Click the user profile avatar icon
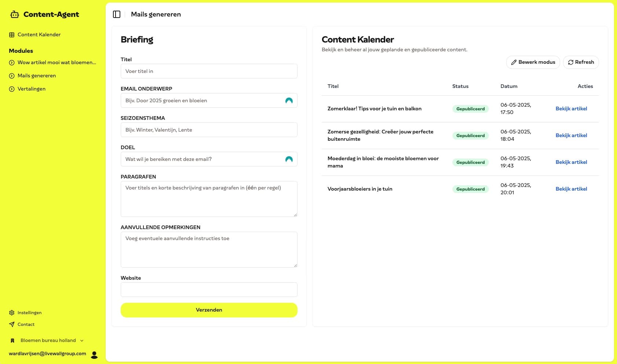The width and height of the screenshot is (617, 364). pos(94,354)
